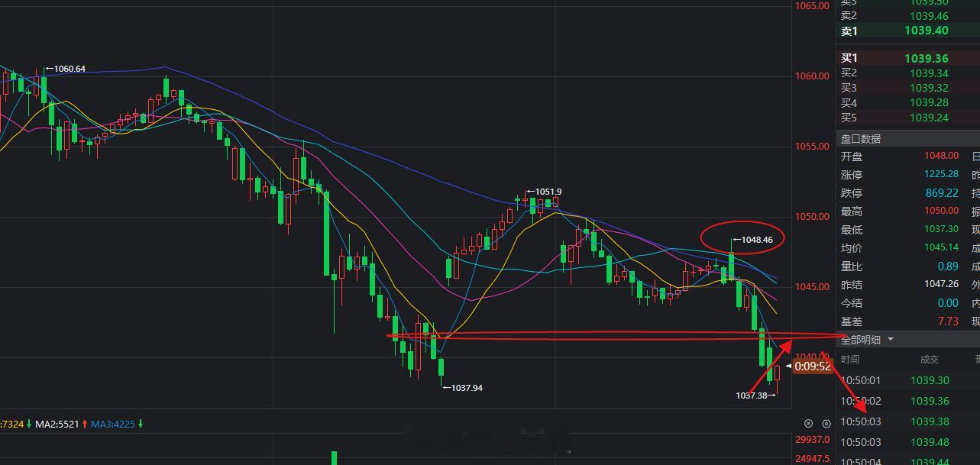Click the 1051.9 peak price label

[548, 192]
